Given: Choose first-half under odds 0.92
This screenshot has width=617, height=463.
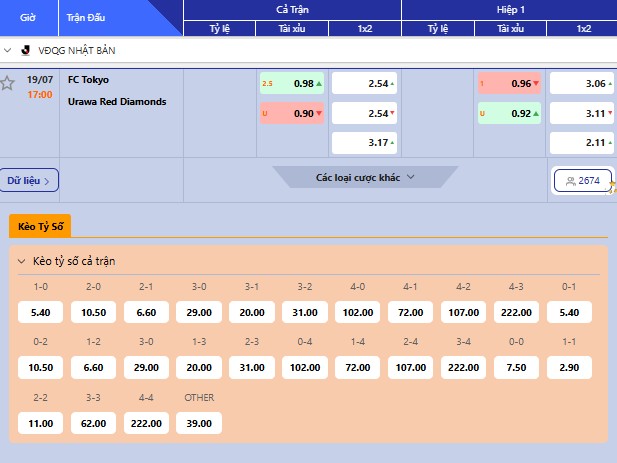Looking at the screenshot, I should pyautogui.click(x=509, y=113).
